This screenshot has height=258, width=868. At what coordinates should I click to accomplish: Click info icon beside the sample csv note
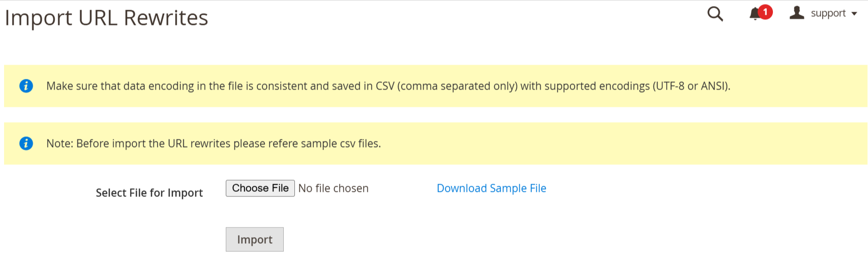[26, 144]
